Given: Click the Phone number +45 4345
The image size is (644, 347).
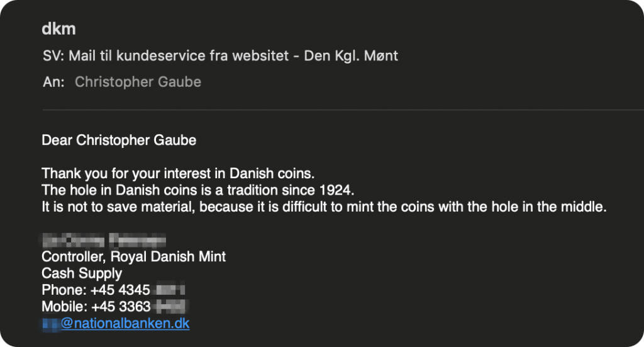Looking at the screenshot, I should [x=120, y=290].
